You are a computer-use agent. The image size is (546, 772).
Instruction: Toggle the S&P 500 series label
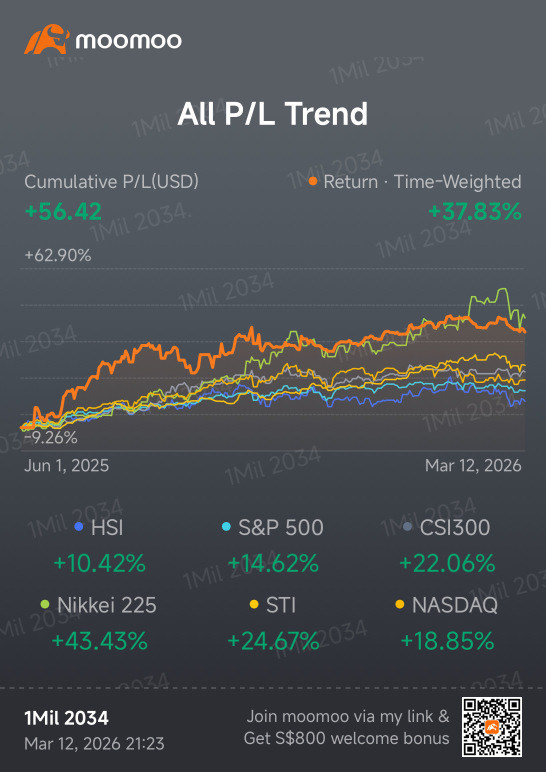[281, 528]
